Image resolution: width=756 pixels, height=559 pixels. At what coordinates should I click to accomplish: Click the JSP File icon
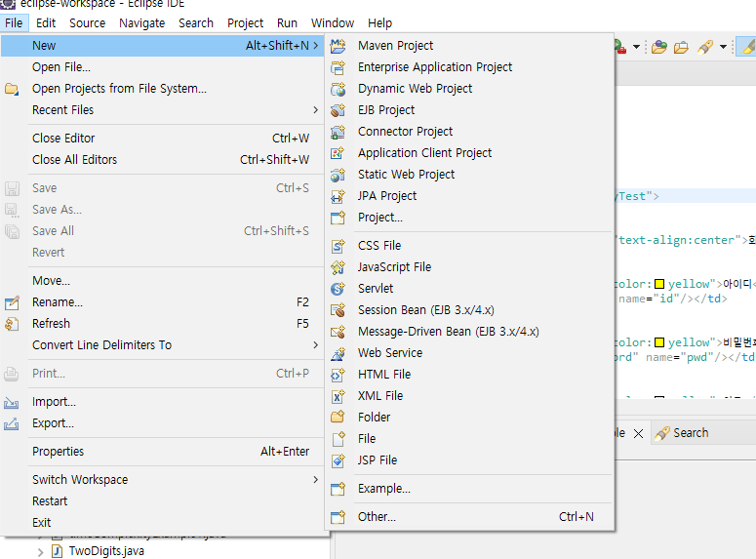[x=338, y=460]
